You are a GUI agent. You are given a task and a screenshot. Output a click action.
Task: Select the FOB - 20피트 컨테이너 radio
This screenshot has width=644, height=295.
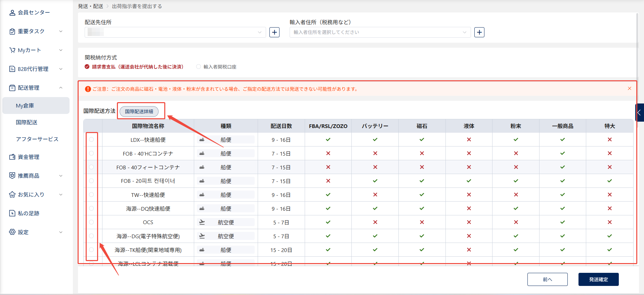(x=91, y=181)
